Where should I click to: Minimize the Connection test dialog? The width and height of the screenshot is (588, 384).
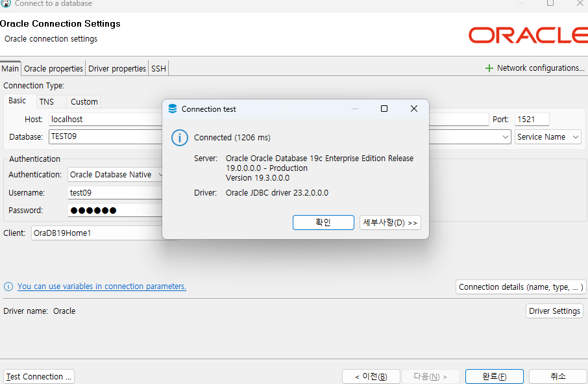[355, 109]
